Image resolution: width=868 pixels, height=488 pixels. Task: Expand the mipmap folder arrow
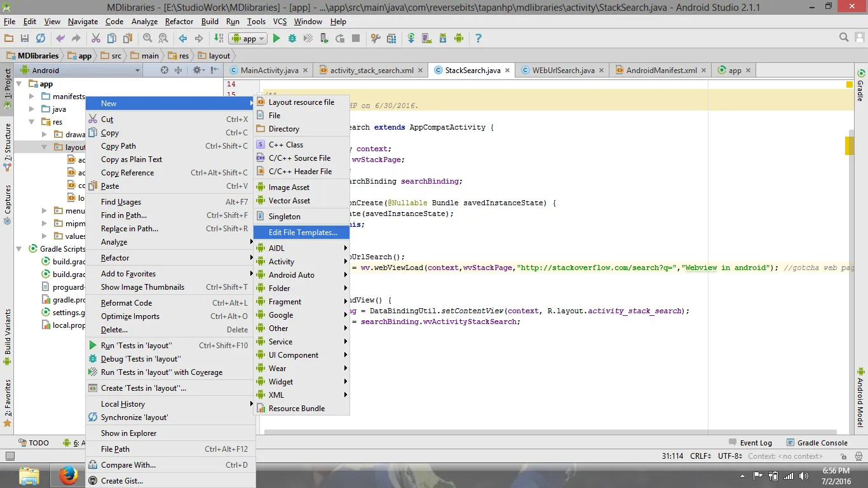44,224
